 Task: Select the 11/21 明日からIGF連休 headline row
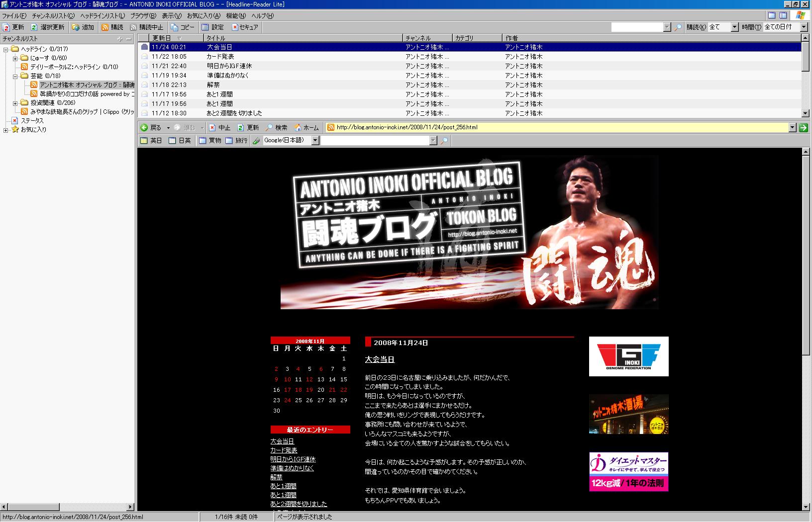point(229,66)
